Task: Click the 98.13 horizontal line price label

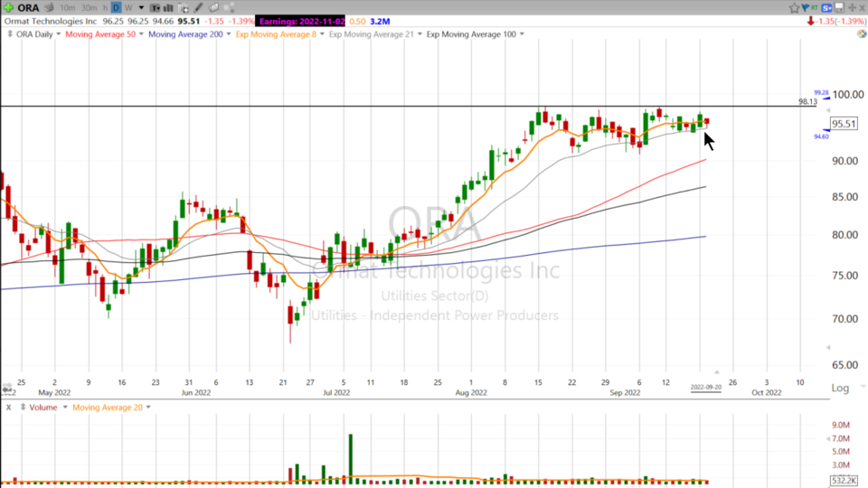Action: tap(807, 101)
